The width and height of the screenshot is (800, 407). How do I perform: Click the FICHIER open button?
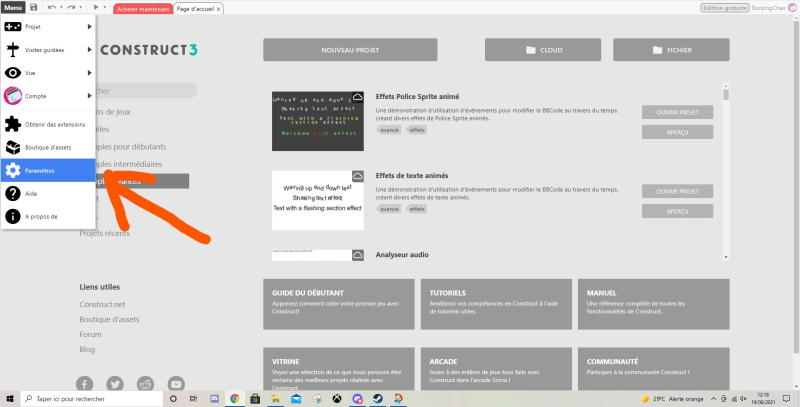coord(671,50)
